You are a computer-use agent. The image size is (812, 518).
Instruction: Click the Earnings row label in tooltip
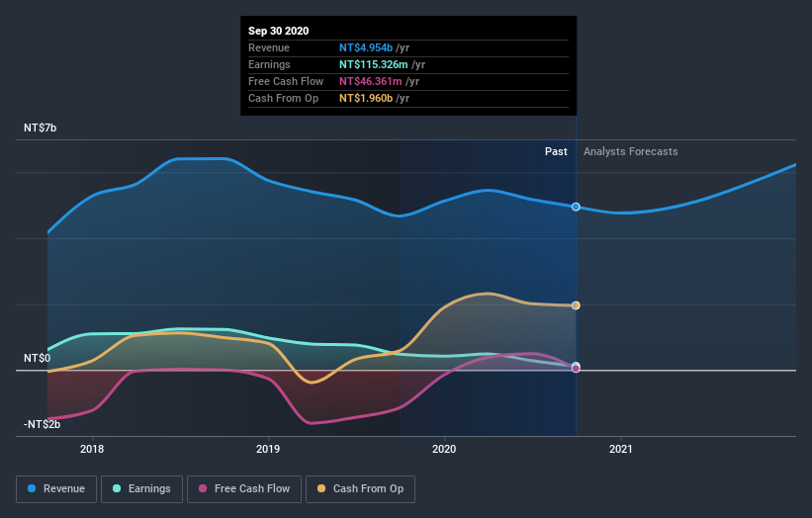click(x=269, y=64)
